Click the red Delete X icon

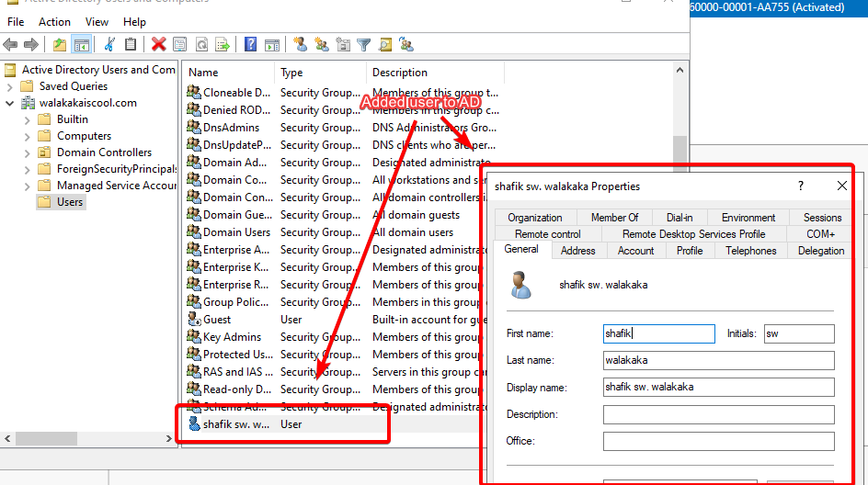tap(159, 44)
